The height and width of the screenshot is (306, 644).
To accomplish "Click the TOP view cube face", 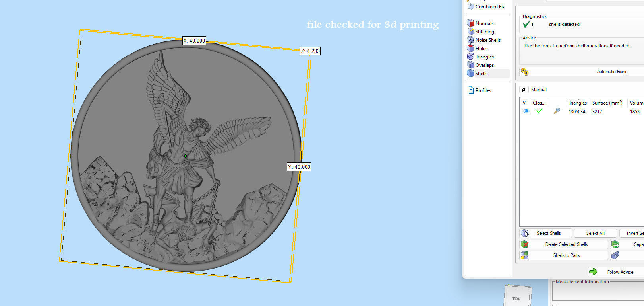I will (x=516, y=299).
